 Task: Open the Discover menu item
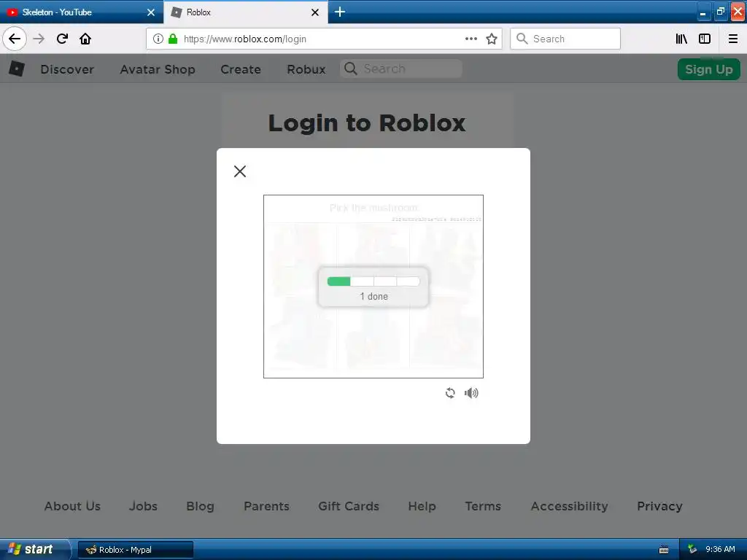point(67,69)
